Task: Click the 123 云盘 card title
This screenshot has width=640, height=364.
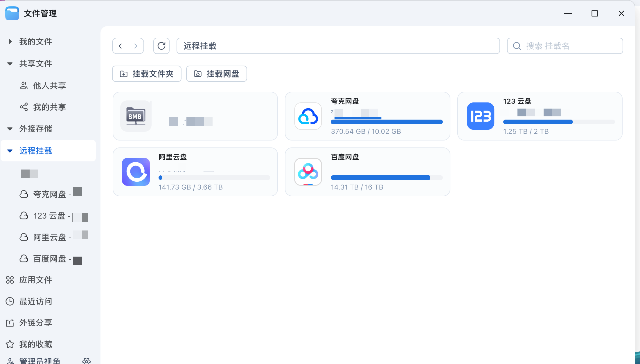Action: point(517,101)
